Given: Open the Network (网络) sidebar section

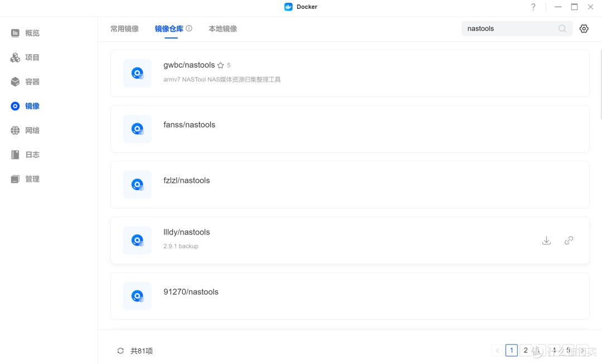Looking at the screenshot, I should [25, 130].
